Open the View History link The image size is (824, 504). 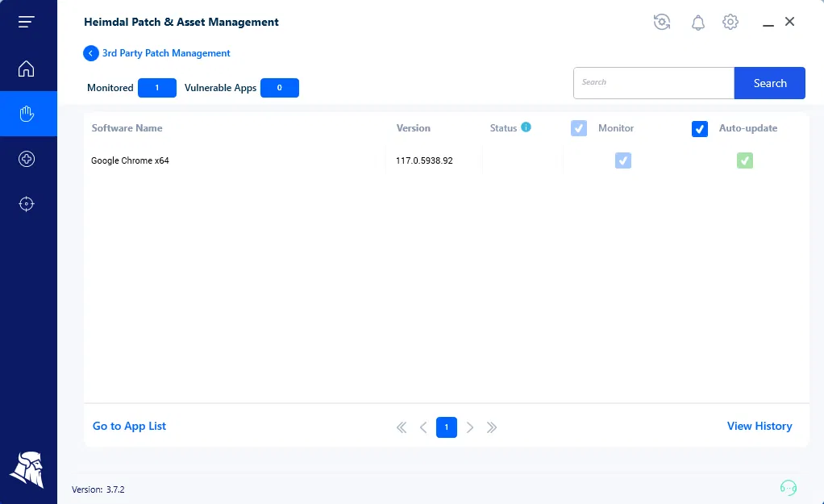click(759, 427)
